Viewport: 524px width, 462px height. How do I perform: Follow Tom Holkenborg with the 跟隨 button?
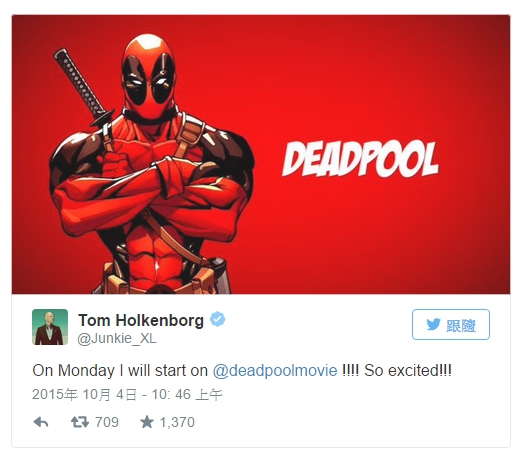[x=451, y=324]
